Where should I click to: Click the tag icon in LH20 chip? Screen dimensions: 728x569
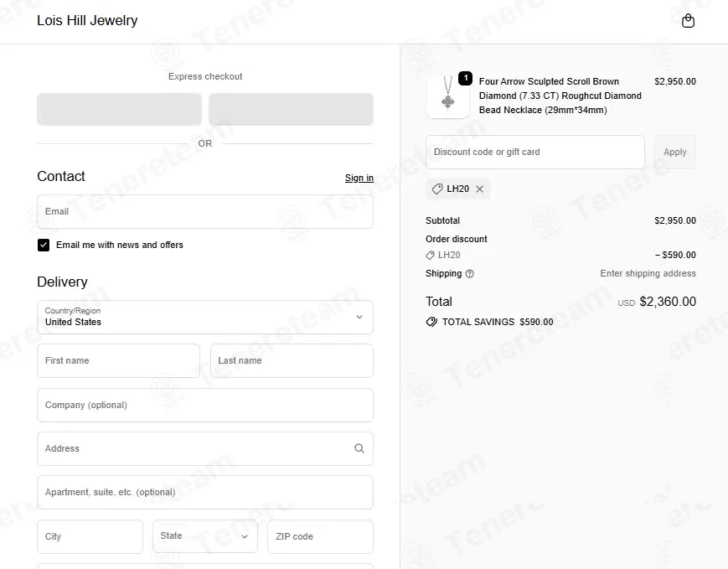pyautogui.click(x=437, y=189)
